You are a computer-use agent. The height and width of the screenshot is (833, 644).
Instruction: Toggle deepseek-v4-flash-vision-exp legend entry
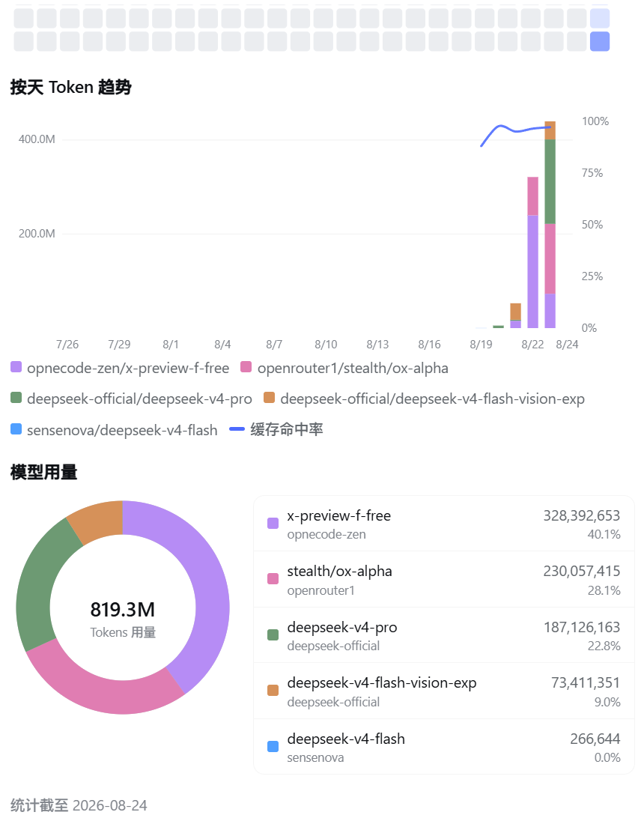pyautogui.click(x=424, y=399)
